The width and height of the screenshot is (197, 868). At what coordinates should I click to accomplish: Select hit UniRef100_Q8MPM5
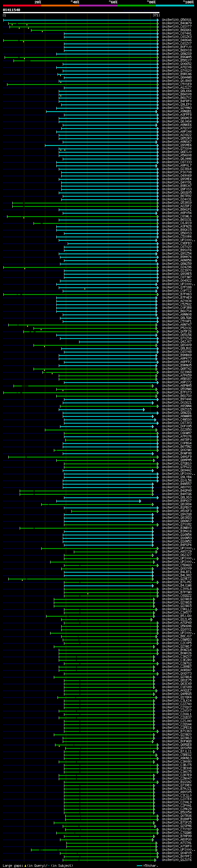pyautogui.click(x=177, y=461)
